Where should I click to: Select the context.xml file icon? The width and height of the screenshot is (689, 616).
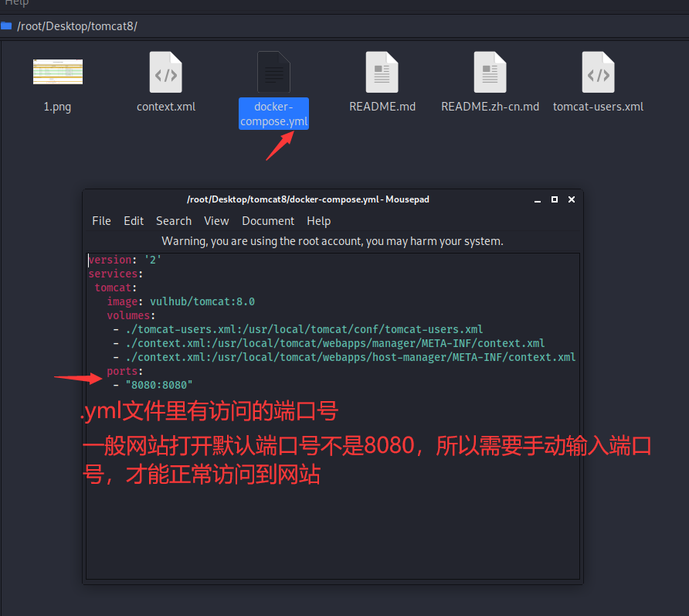pos(165,72)
